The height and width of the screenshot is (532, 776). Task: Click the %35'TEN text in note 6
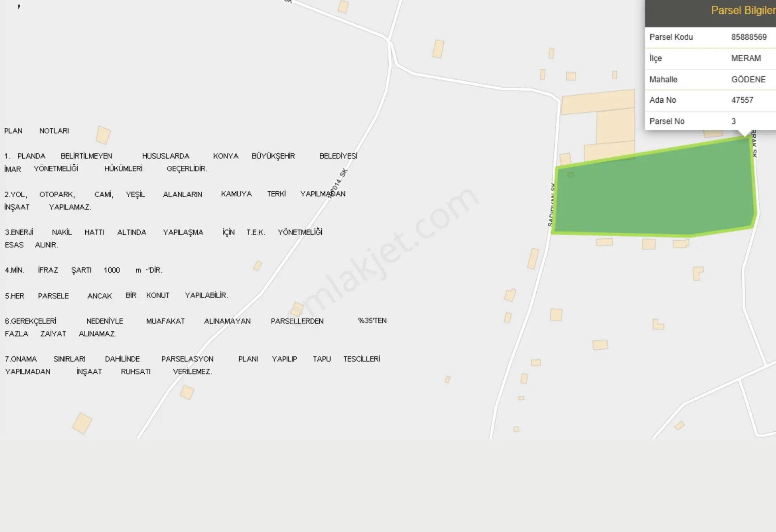(x=372, y=321)
